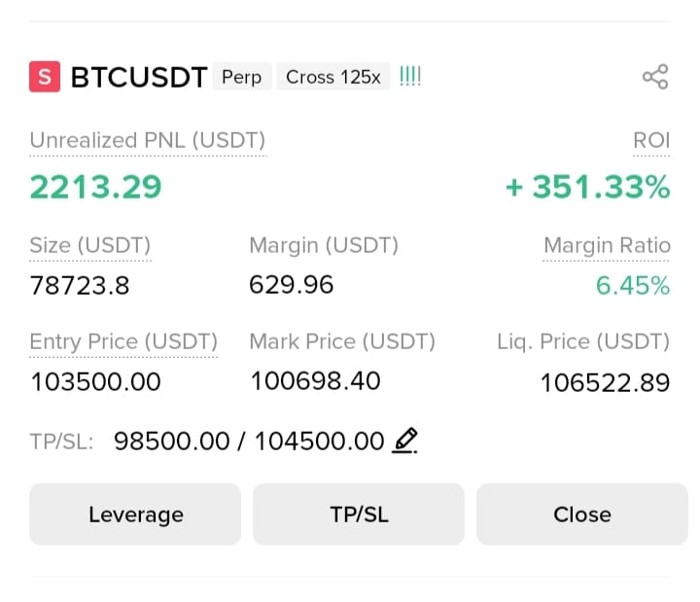Tap the Entry Price (USDT) label

[123, 341]
